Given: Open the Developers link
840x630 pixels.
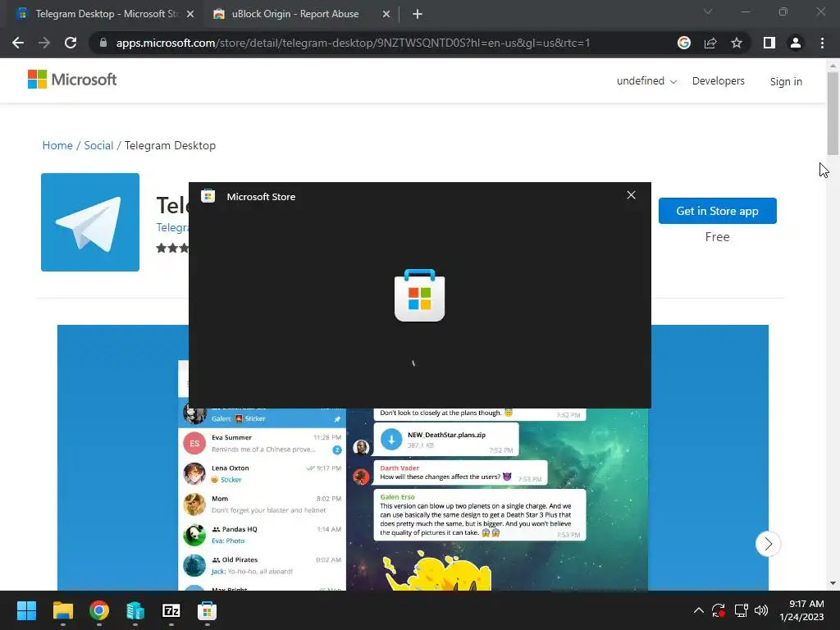Looking at the screenshot, I should coord(719,81).
